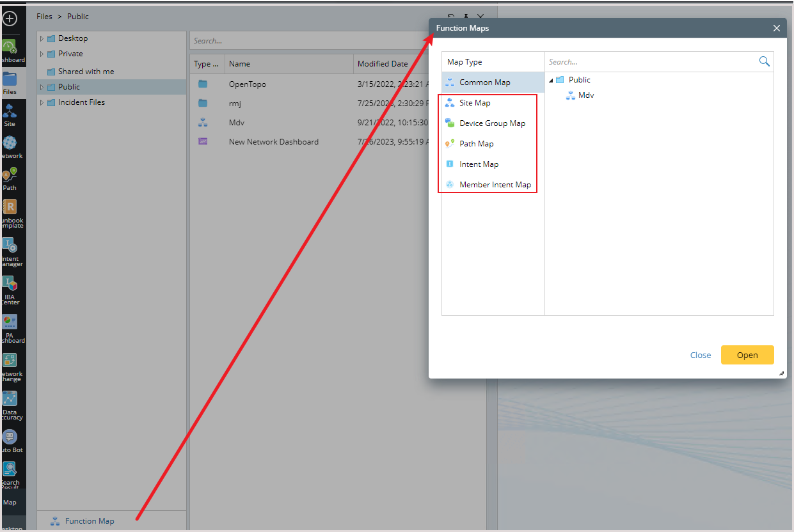Select the Private folder label
Viewport: 794px width, 532px height.
pyautogui.click(x=70, y=54)
